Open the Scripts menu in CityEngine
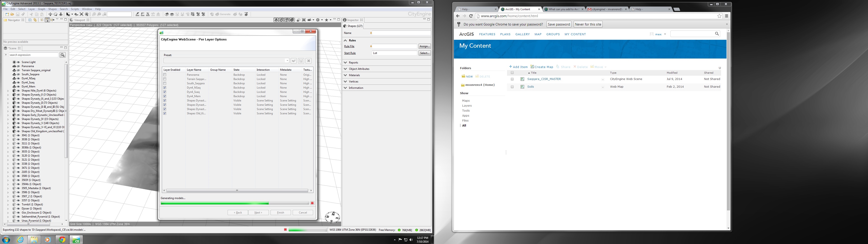This screenshot has width=868, height=244. [x=75, y=9]
